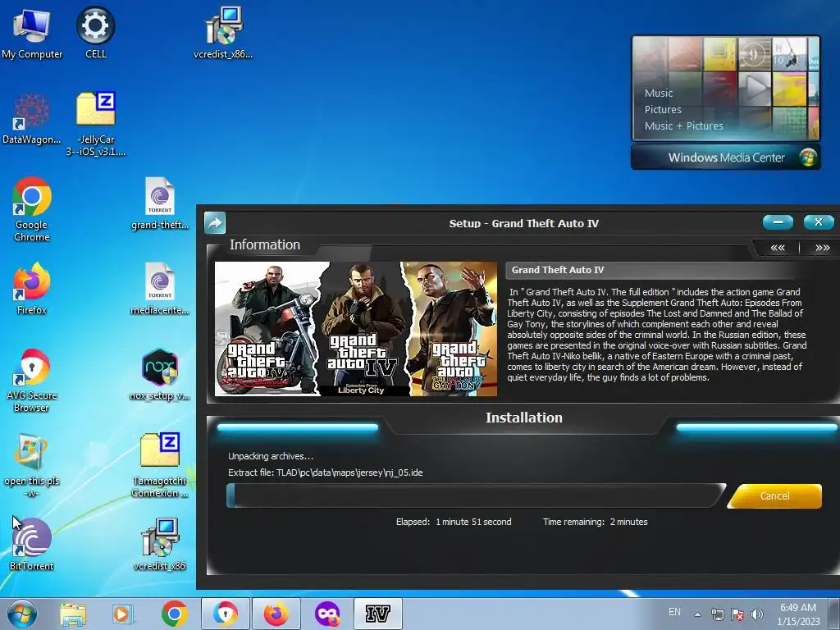The height and width of the screenshot is (630, 840).
Task: Open AVG Secure Browser desktop shortcut
Action: coord(32,381)
